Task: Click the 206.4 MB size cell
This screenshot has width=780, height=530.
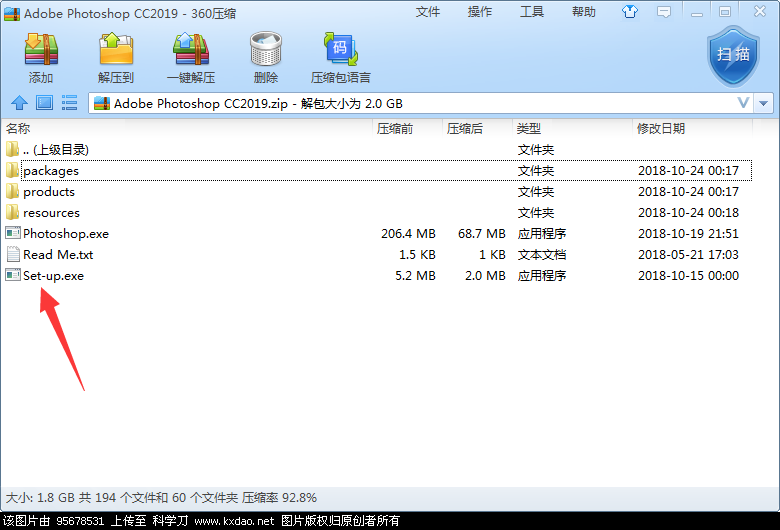Action: (408, 234)
